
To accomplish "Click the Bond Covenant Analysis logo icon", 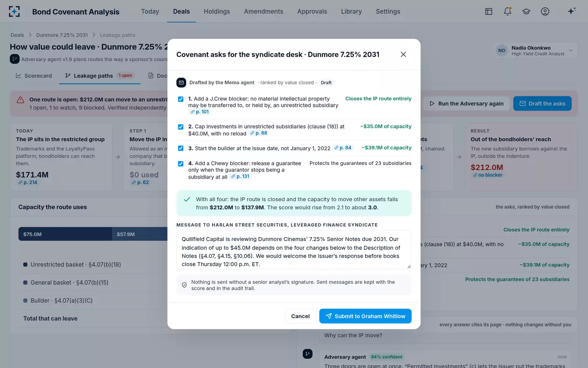I will tap(14, 11).
